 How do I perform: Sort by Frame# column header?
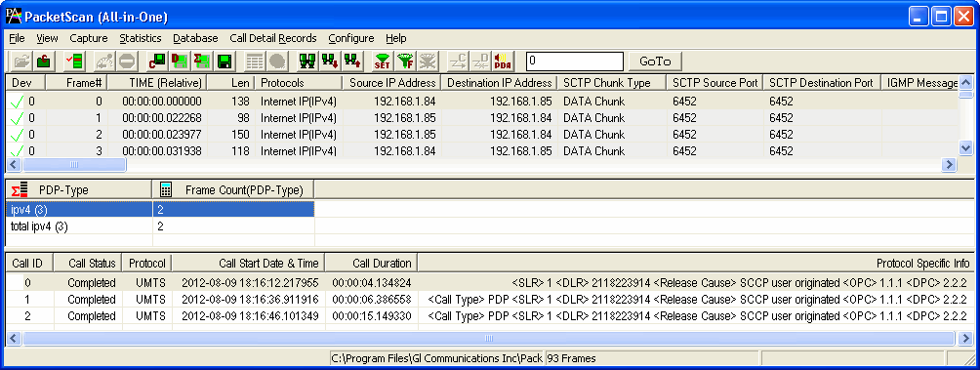click(76, 83)
